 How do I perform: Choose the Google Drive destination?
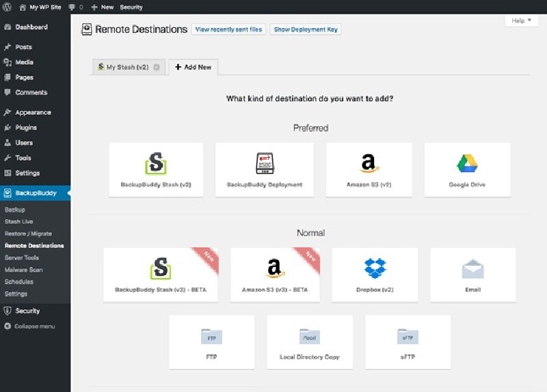[468, 170]
